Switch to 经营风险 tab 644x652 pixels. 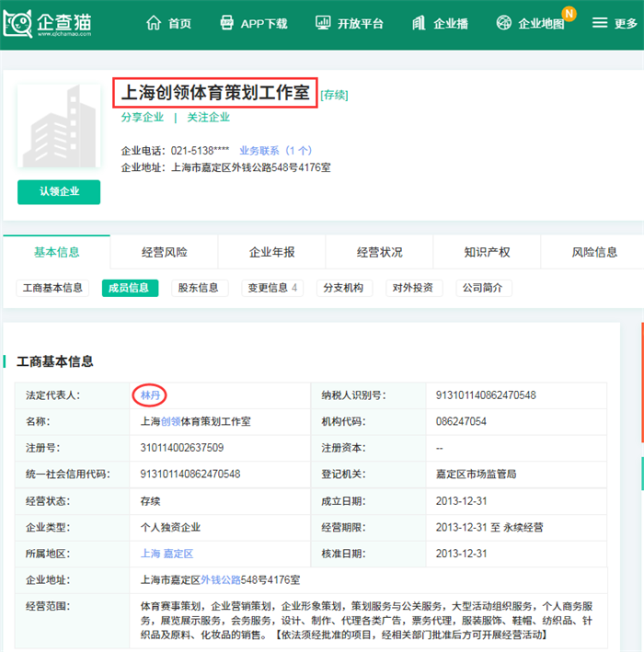164,252
